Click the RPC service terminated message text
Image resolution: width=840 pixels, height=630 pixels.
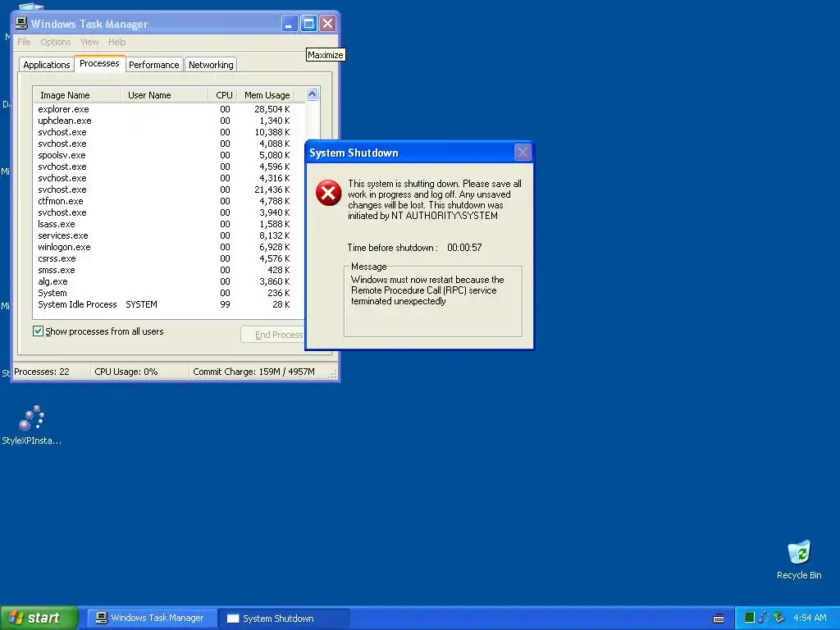click(x=427, y=290)
